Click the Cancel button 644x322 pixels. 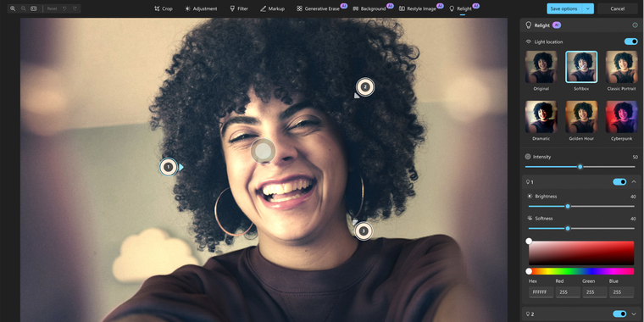617,8
